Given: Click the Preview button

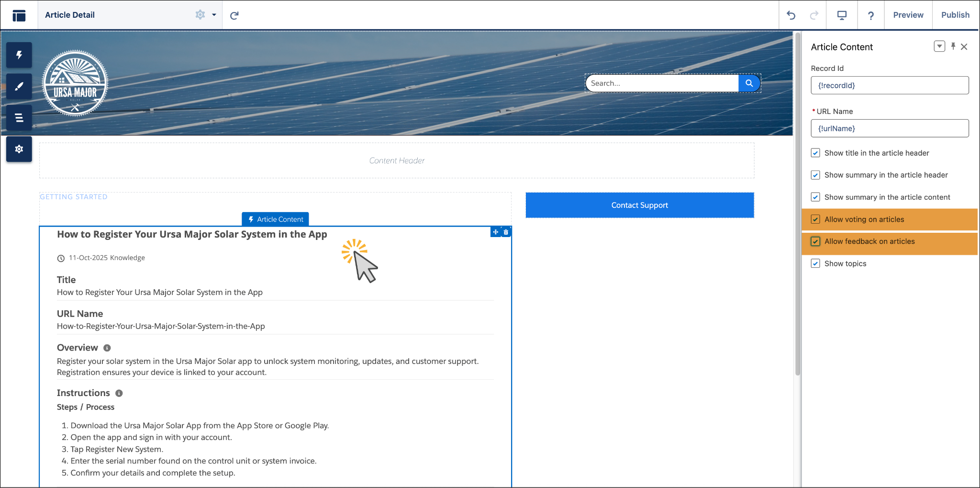Looking at the screenshot, I should [x=908, y=15].
